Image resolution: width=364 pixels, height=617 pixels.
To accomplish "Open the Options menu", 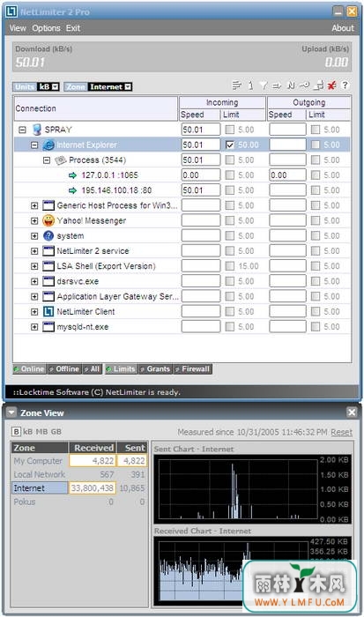I will 47,28.
